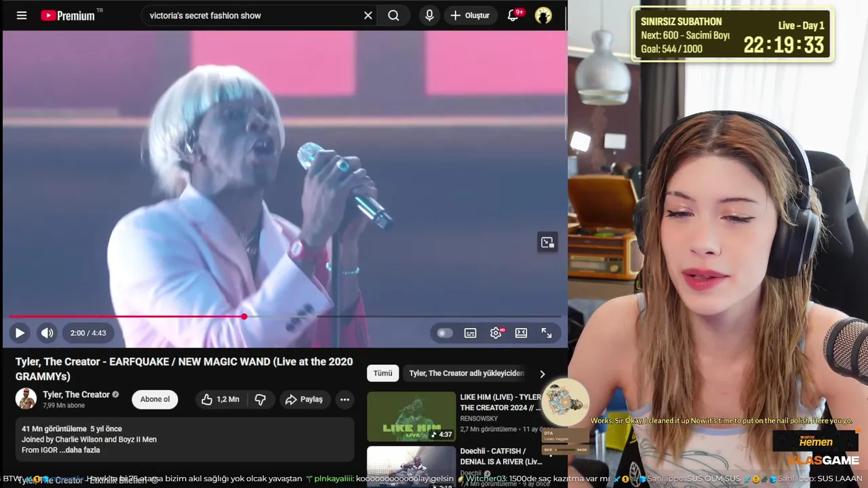Screen dimensions: 868x488
Task: Switch to theater mode
Action: (521, 333)
